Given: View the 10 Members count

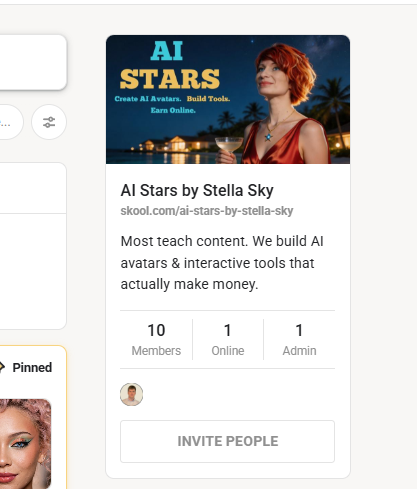Looking at the screenshot, I should coord(156,339).
